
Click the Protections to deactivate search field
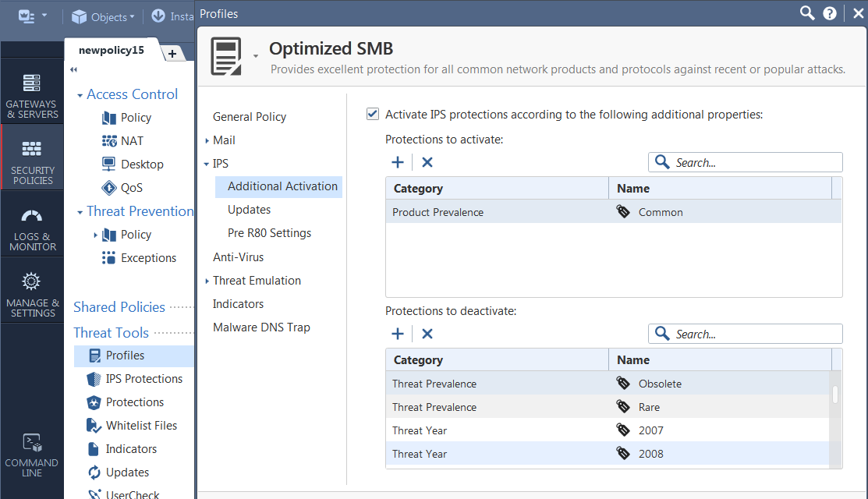point(745,334)
